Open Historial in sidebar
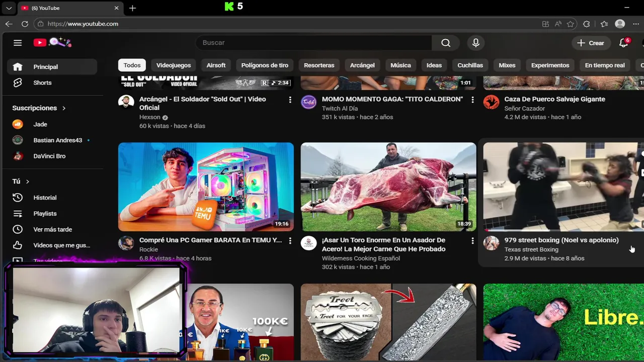This screenshot has width=644, height=362. click(52, 198)
